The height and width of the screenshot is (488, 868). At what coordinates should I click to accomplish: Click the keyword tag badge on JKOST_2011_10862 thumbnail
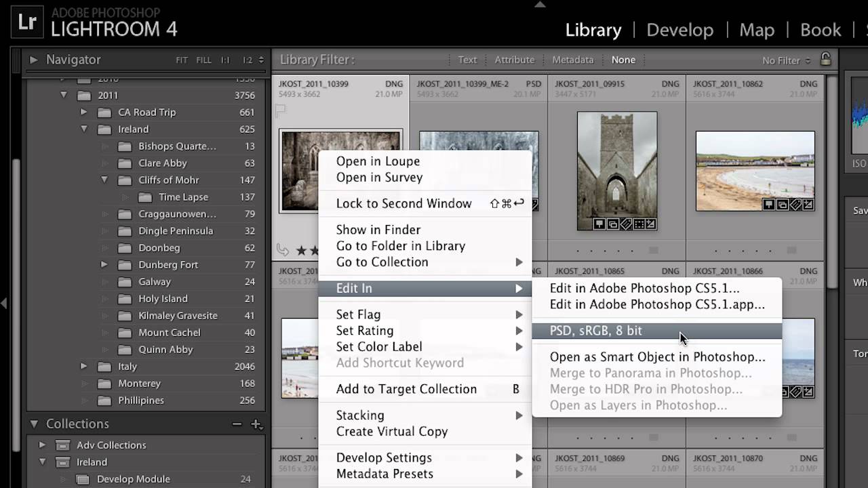pyautogui.click(x=796, y=204)
